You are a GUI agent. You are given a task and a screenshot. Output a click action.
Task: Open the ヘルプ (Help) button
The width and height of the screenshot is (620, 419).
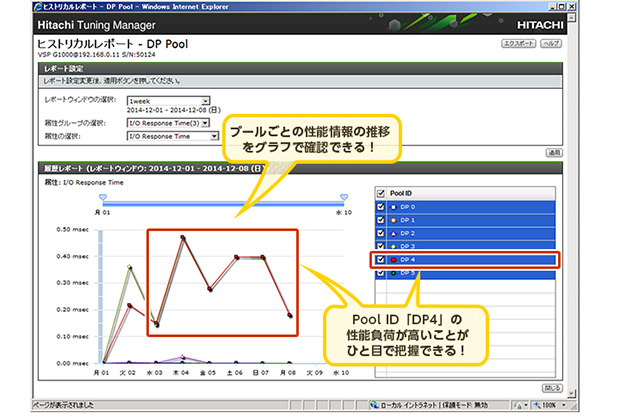click(551, 43)
